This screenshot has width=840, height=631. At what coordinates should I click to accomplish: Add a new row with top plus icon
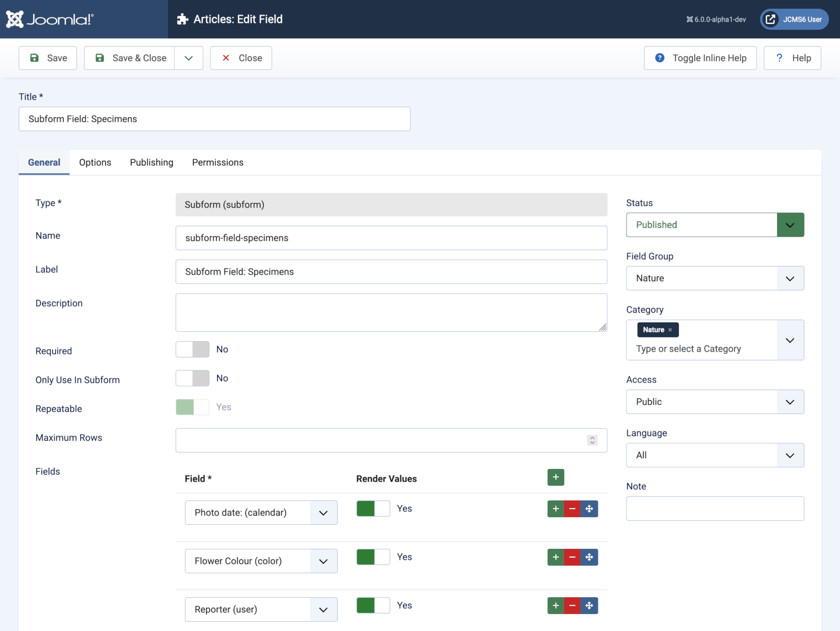pyautogui.click(x=555, y=478)
